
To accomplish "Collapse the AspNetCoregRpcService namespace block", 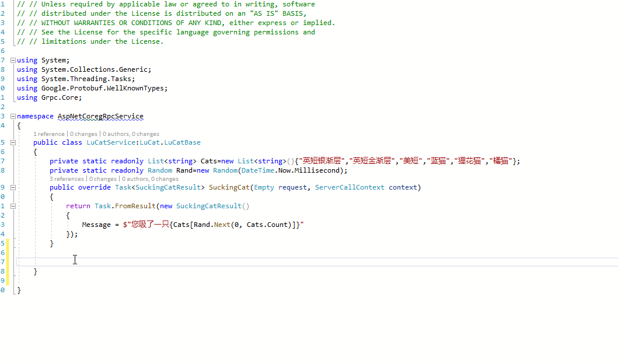I will click(13, 116).
